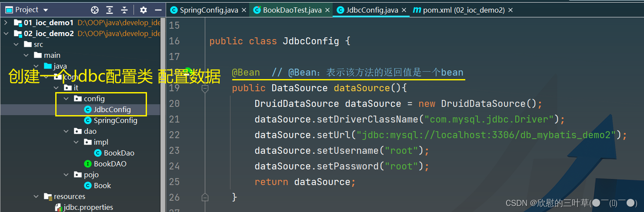644x212 pixels.
Task: Click the pom.xml Maven tab icon
Action: click(x=417, y=10)
